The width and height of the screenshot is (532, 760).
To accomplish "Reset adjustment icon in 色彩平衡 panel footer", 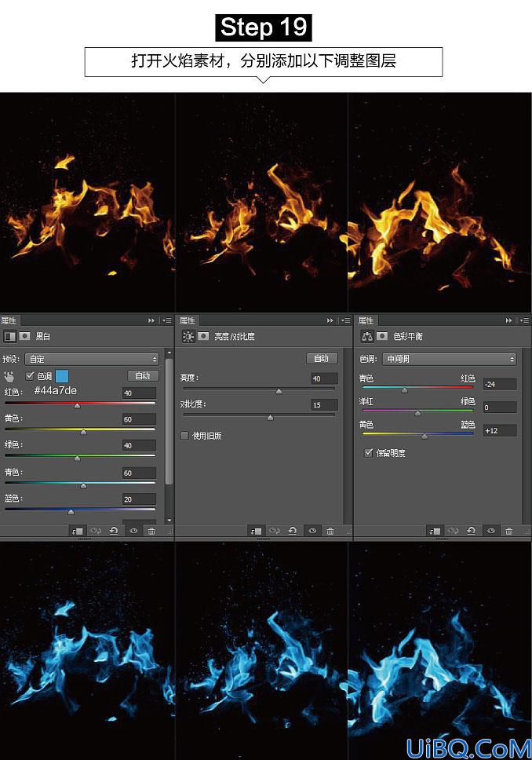I will 472,532.
